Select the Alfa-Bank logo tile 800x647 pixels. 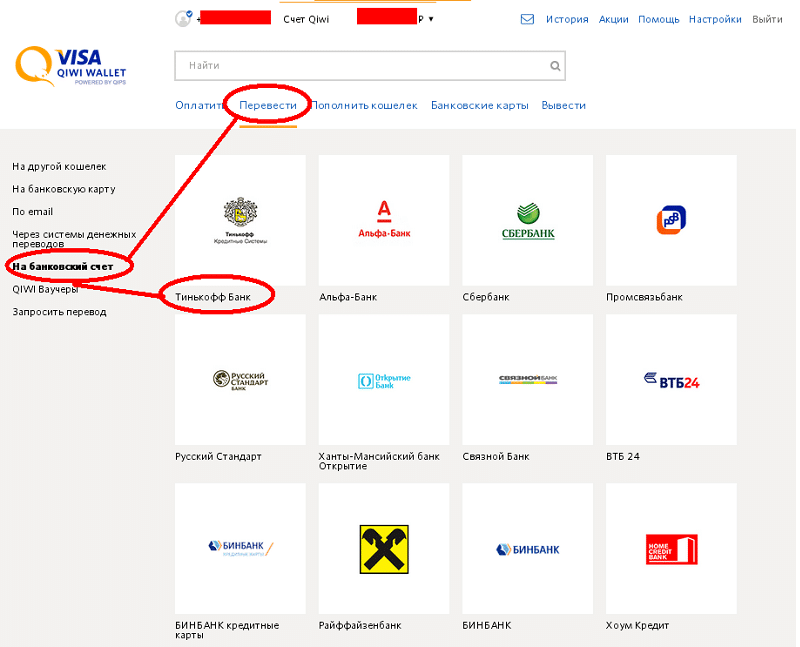(x=384, y=220)
